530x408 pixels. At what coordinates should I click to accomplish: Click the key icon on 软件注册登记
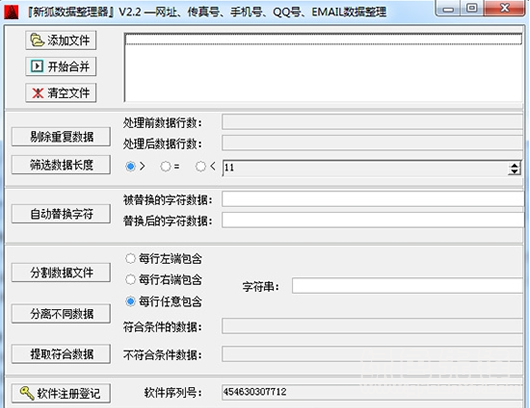(x=27, y=393)
